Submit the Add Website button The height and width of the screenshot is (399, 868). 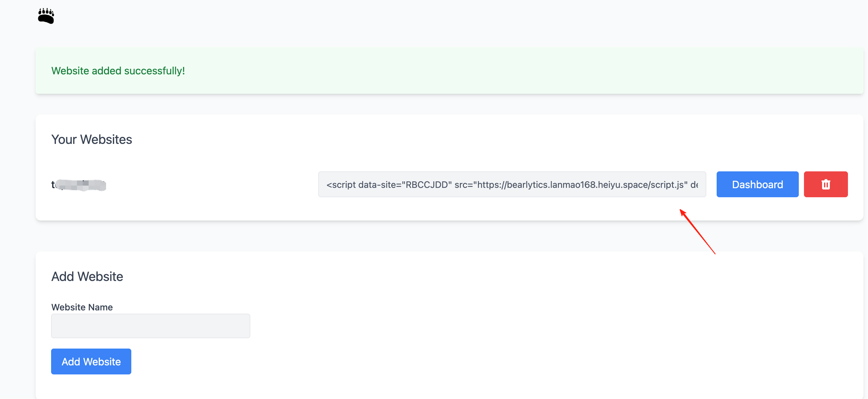[91, 361]
